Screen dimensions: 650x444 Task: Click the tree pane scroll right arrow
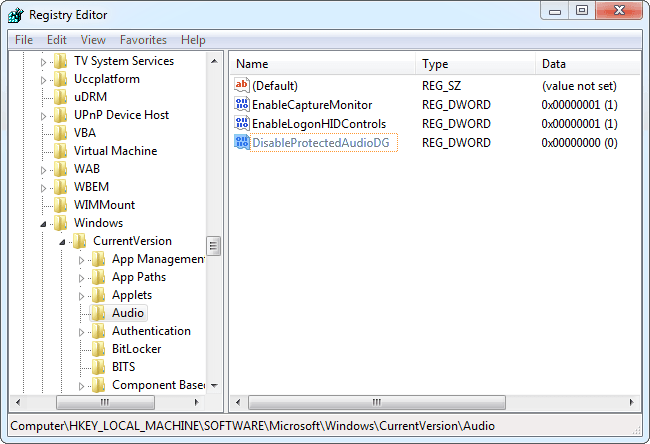tap(196, 402)
